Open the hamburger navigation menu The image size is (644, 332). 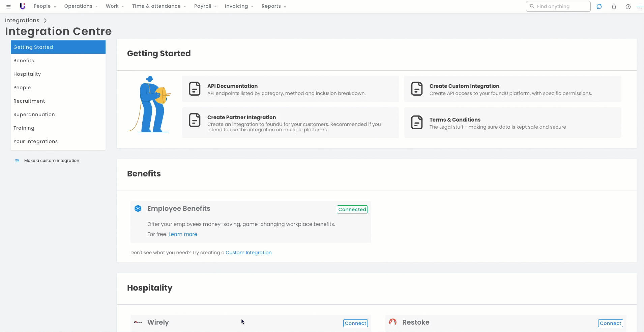click(x=8, y=6)
